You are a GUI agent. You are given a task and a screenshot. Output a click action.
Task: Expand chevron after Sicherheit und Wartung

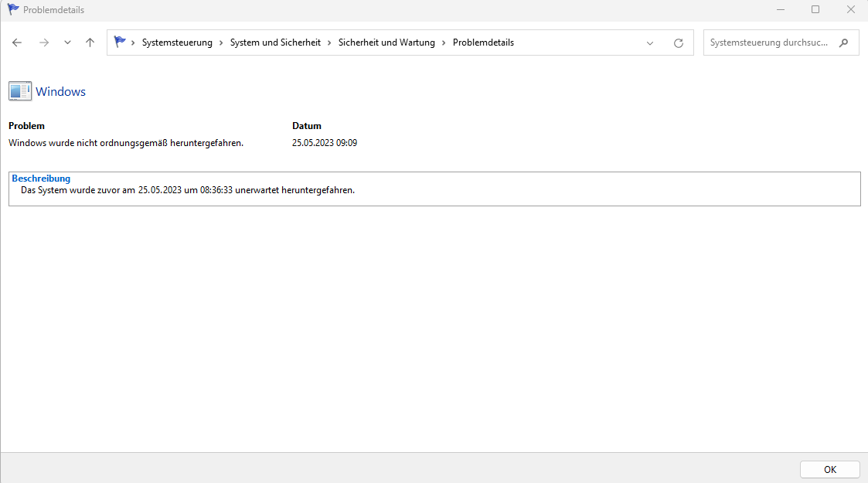pyautogui.click(x=444, y=43)
